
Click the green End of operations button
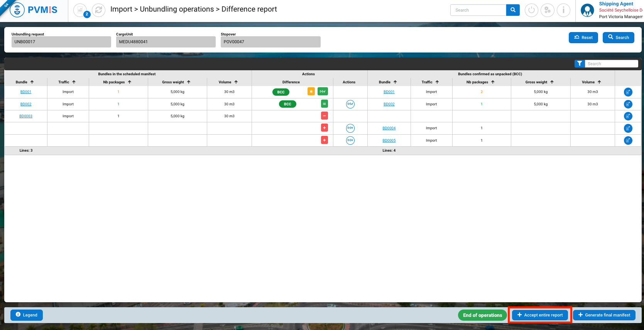(482, 315)
